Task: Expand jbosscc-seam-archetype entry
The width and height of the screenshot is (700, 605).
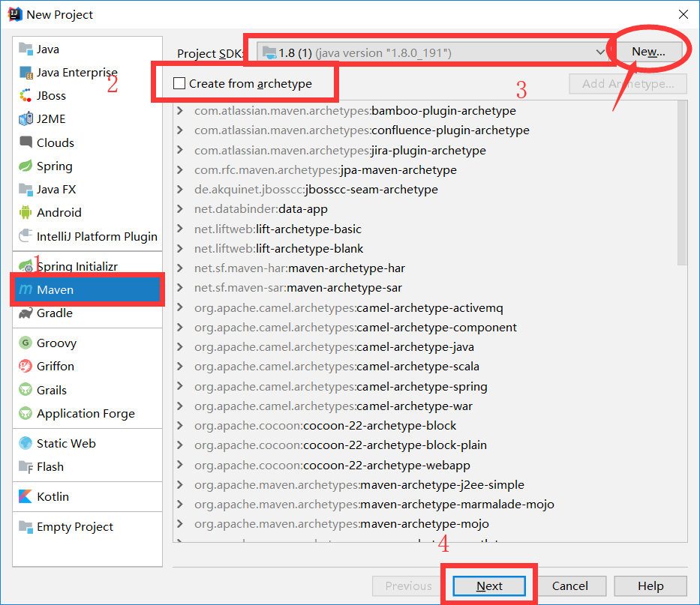Action: pyautogui.click(x=180, y=189)
